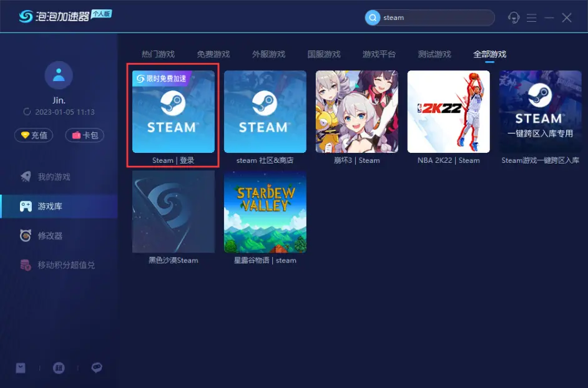Open the NBA 2K22 | Steam tile
The width and height of the screenshot is (588, 388).
[x=449, y=112]
